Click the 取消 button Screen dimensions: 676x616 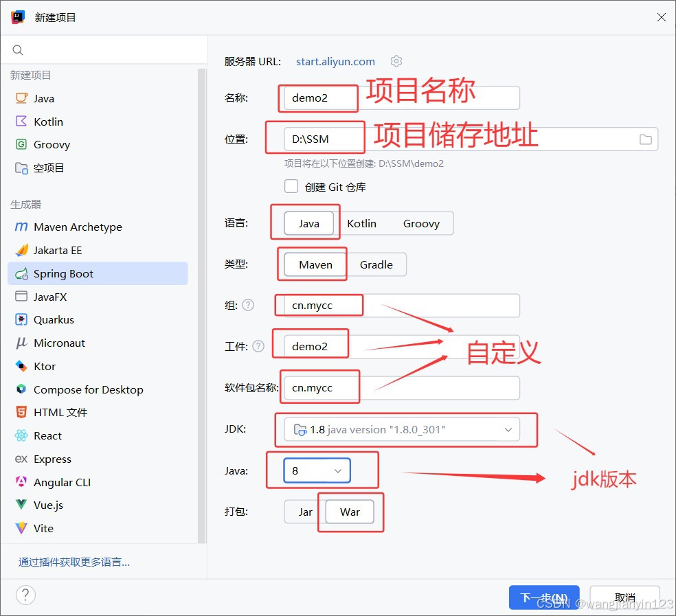point(624,597)
